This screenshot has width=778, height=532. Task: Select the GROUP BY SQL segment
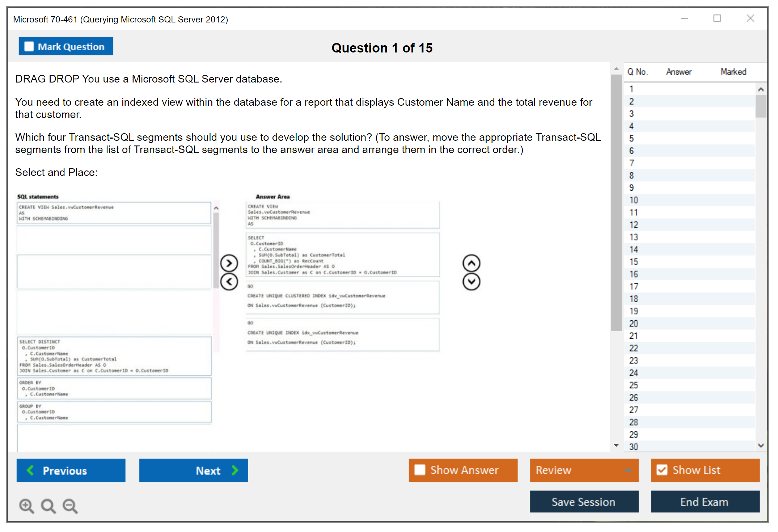(114, 412)
